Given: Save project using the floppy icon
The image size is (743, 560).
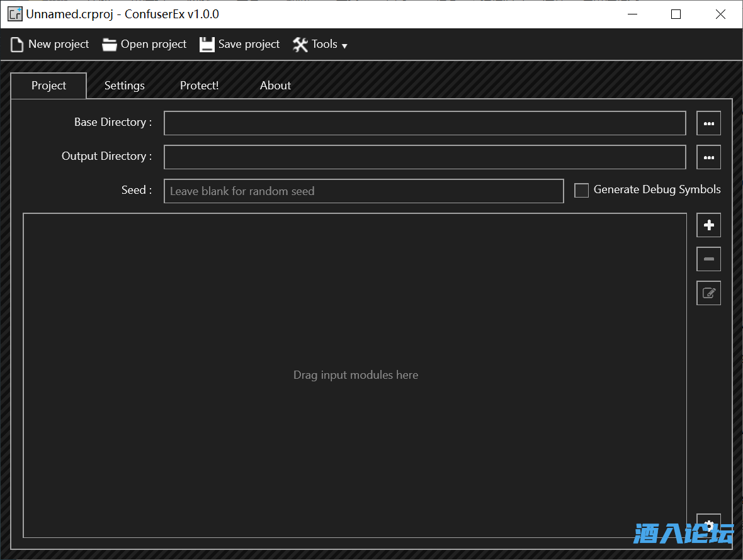Looking at the screenshot, I should coord(207,45).
